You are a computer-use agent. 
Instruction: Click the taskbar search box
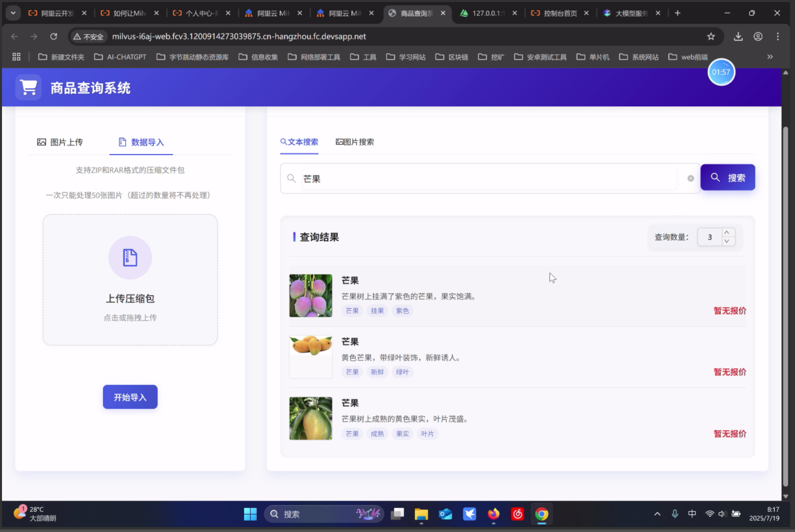pyautogui.click(x=324, y=514)
